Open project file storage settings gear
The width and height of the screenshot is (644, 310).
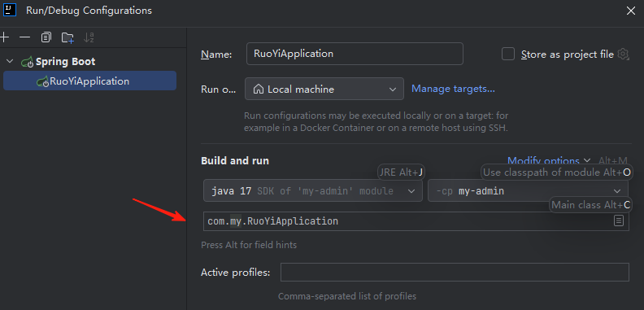623,54
